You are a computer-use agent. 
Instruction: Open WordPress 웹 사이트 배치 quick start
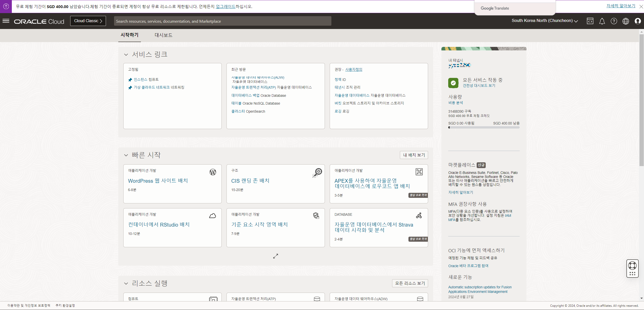[158, 181]
